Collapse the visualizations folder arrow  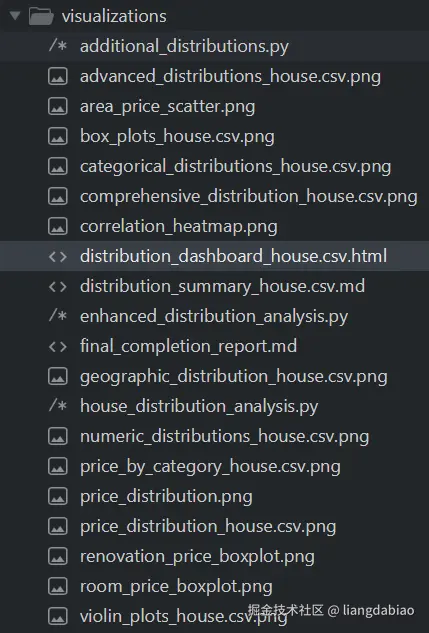[15, 16]
